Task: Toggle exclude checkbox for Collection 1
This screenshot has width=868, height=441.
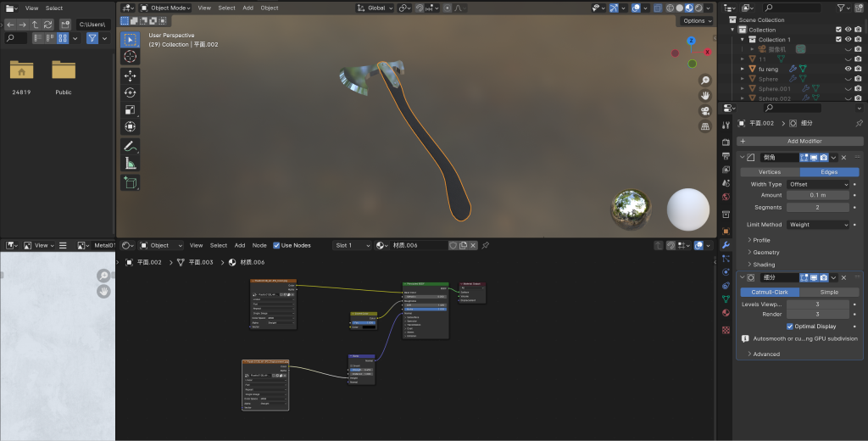Action: pyautogui.click(x=838, y=39)
